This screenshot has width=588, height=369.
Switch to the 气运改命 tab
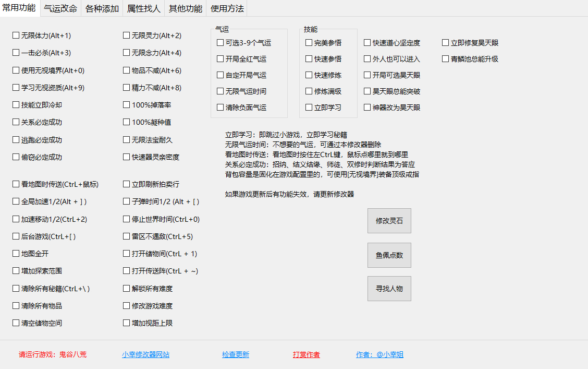pos(61,8)
